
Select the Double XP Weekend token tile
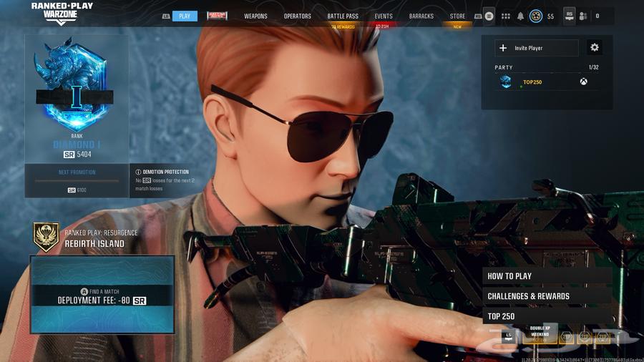click(540, 334)
